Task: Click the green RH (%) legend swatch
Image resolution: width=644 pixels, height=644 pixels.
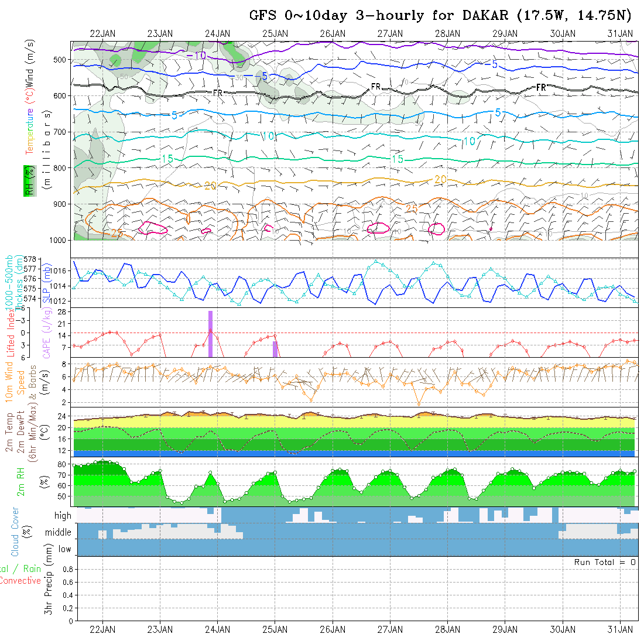Action: 28,180
